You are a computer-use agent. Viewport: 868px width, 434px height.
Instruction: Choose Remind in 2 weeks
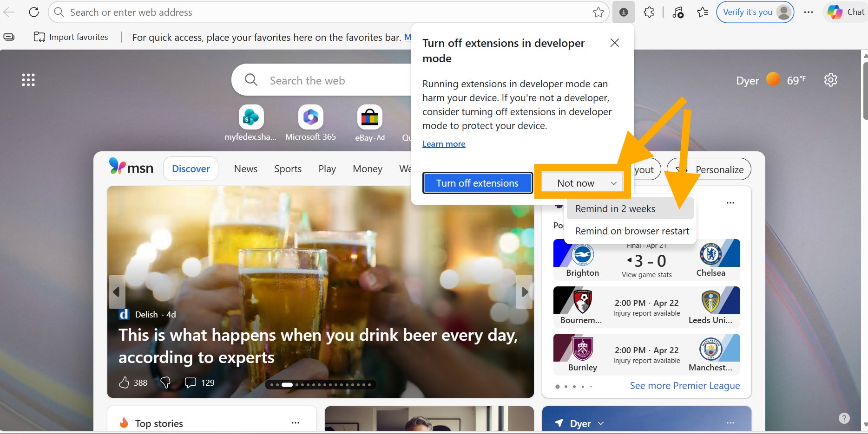pyautogui.click(x=630, y=209)
